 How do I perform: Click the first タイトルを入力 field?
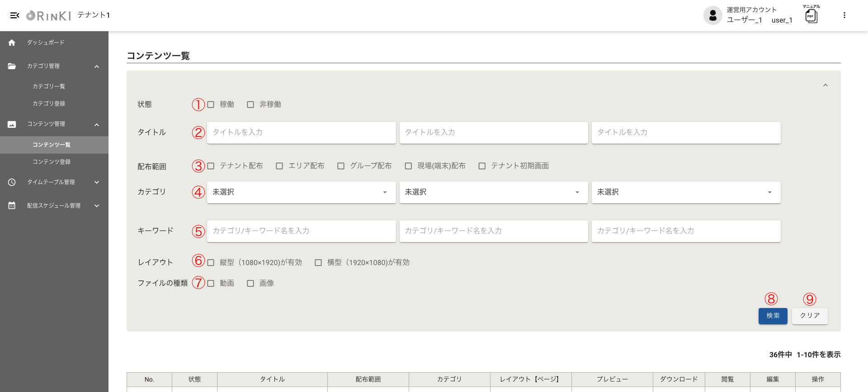pyautogui.click(x=301, y=133)
